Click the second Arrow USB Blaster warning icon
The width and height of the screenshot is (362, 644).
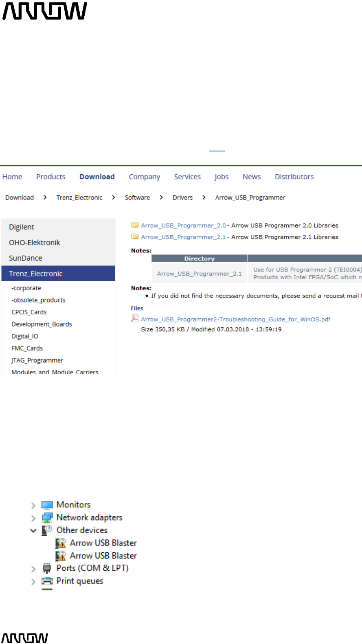[61, 556]
